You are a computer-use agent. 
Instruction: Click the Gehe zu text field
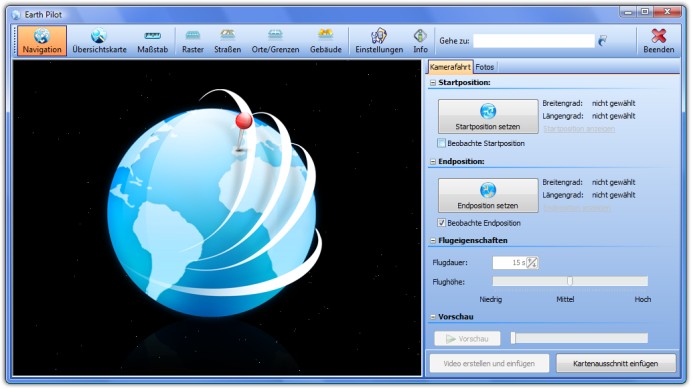534,41
